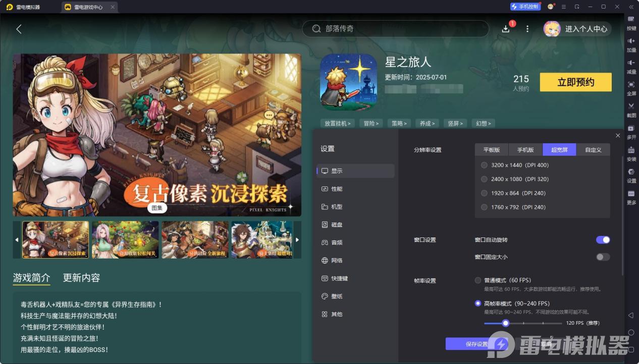Open the 养成 tag
Viewport: 639px width, 364px height.
point(426,123)
